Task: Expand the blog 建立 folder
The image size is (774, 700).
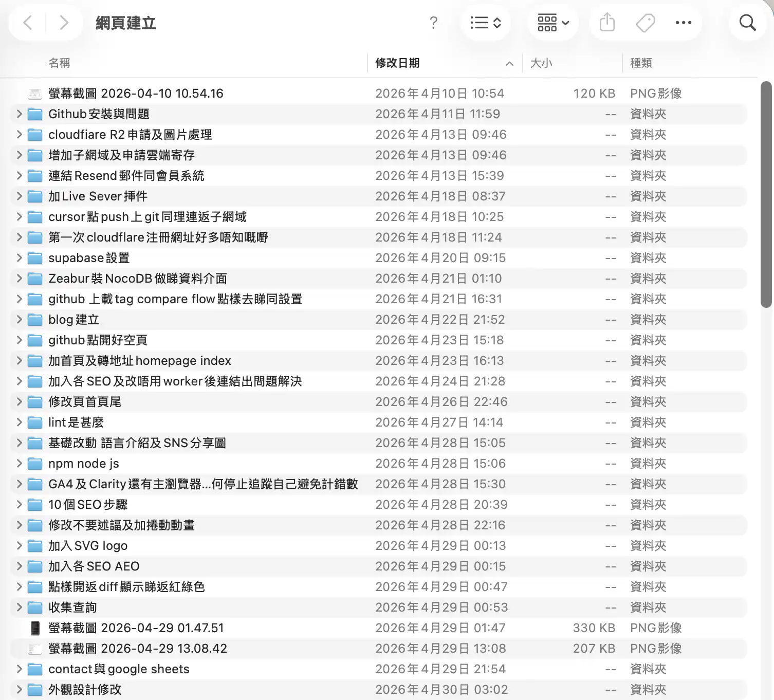Action: point(19,319)
